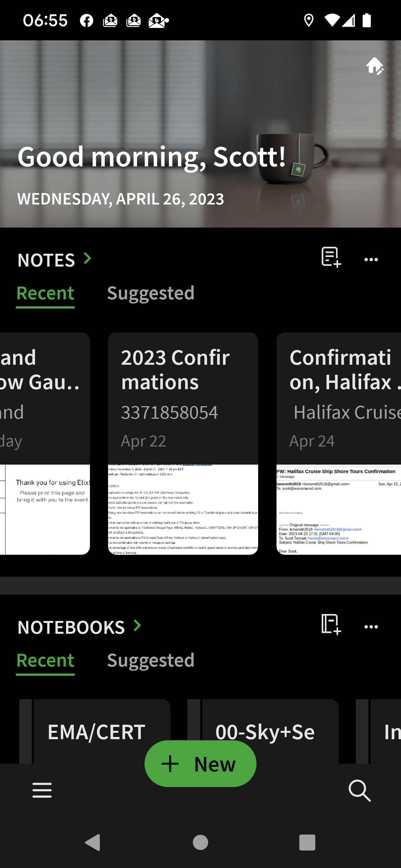
Task: Open the Notebooks section overflow menu
Action: [x=371, y=626]
